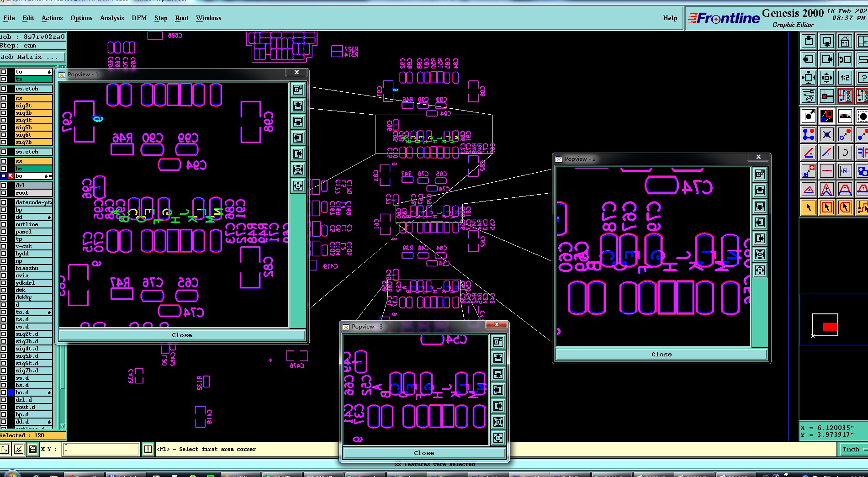The height and width of the screenshot is (477, 868).
Task: Click the top toolbar icon in Popview - 1
Action: [298, 90]
